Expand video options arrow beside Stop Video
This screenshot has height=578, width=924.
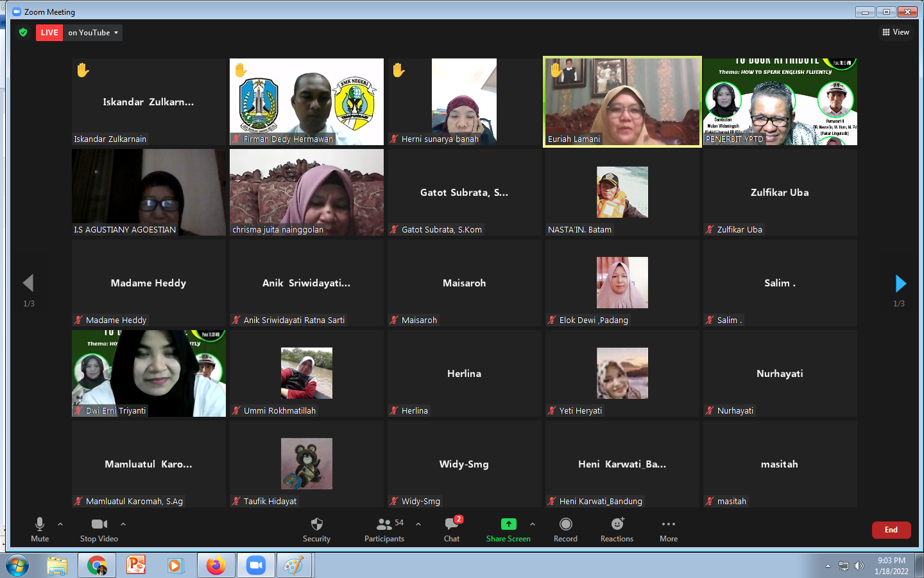pos(123,524)
